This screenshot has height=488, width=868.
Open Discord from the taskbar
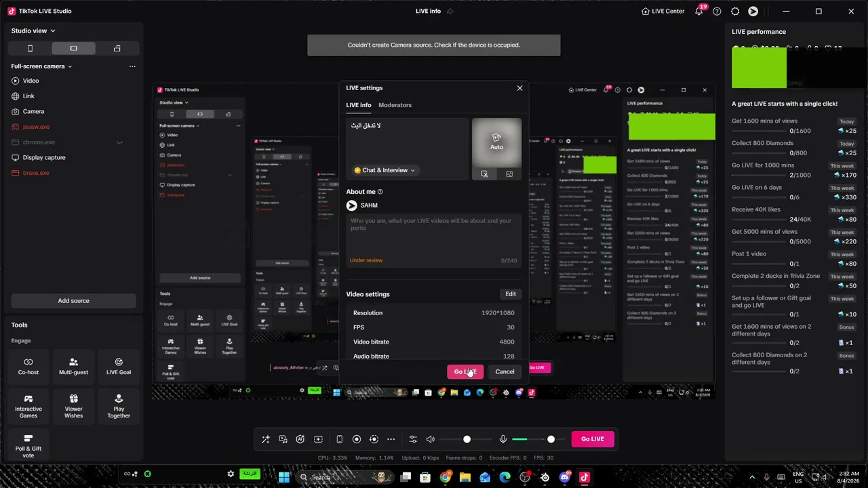pos(565,477)
